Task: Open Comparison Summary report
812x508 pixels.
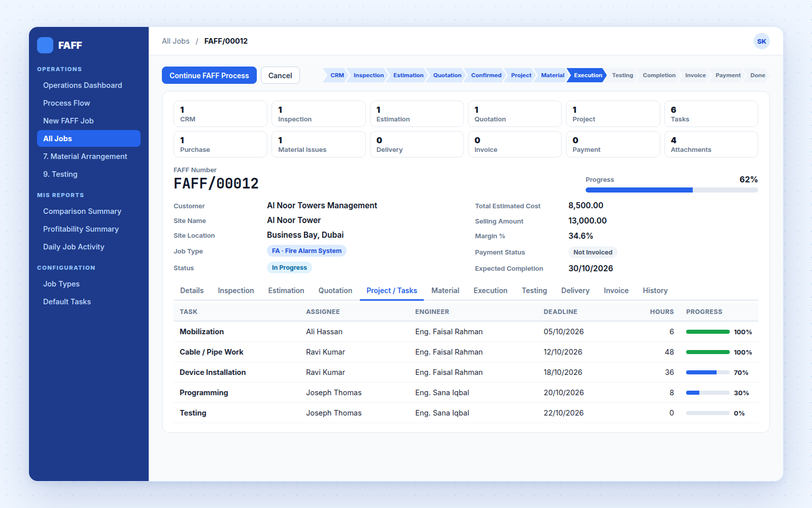Action: coord(89,211)
